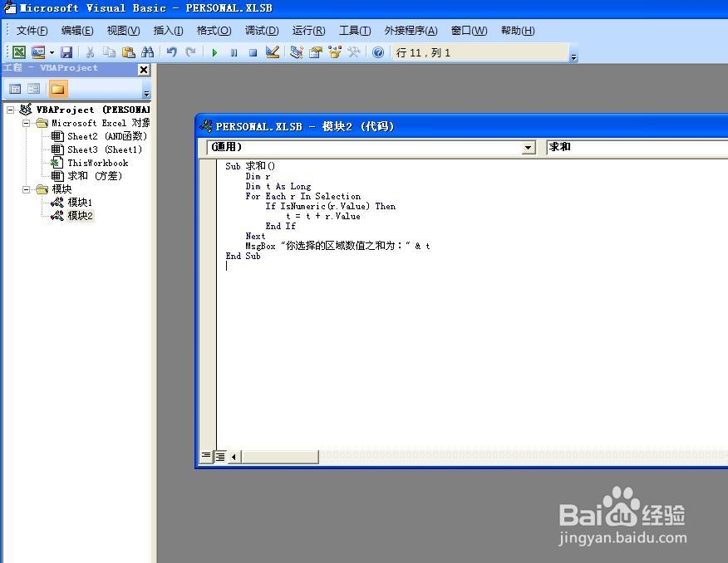Toggle Folders view in project panel
This screenshot has width=728, height=563.
coord(57,89)
